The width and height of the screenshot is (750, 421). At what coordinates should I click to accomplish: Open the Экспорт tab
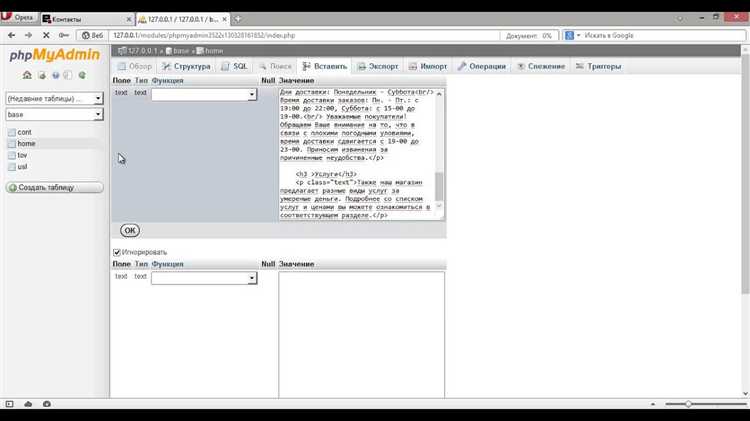[x=378, y=66]
